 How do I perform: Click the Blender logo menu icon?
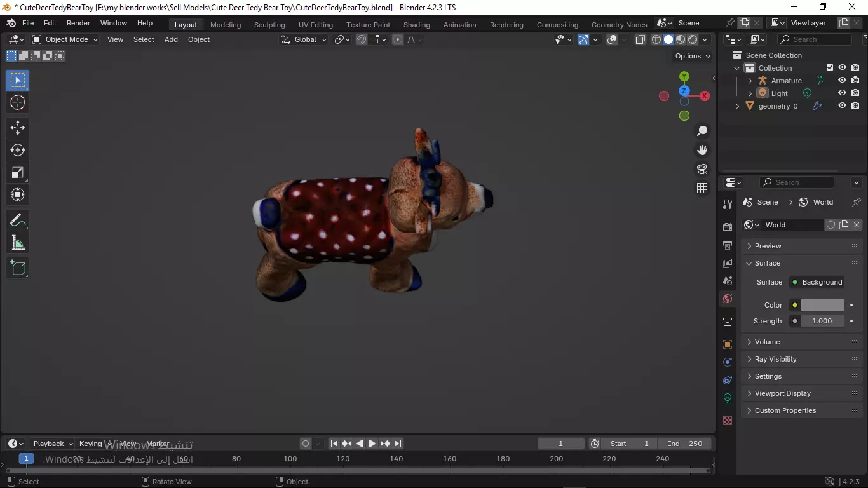click(11, 23)
